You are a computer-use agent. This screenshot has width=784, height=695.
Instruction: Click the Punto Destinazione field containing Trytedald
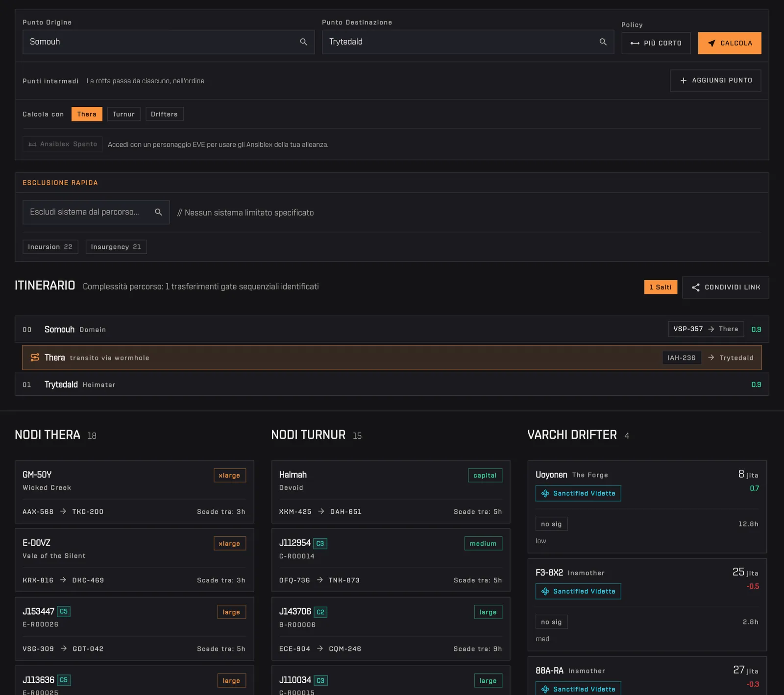point(468,42)
